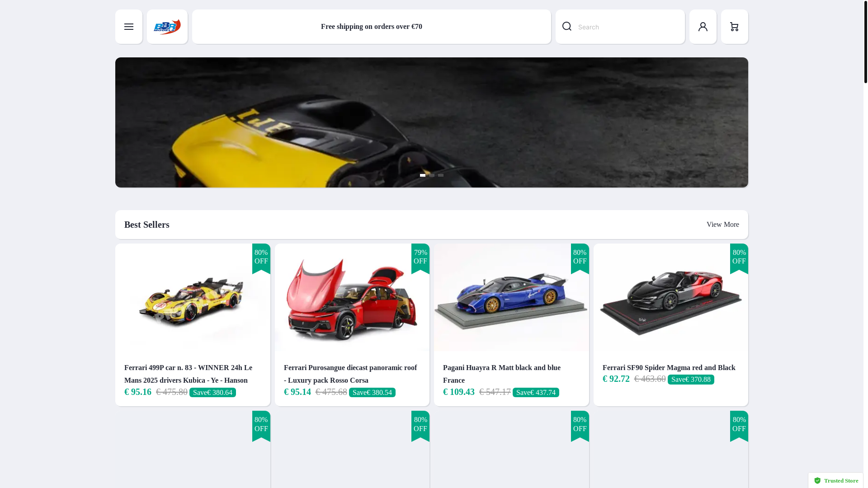
Task: Open the shopping cart
Action: (735, 27)
